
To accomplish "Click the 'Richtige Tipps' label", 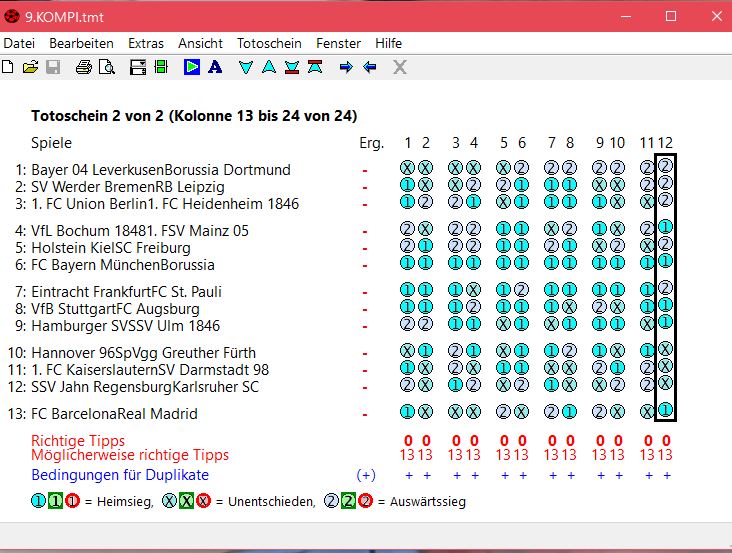I will 78,440.
